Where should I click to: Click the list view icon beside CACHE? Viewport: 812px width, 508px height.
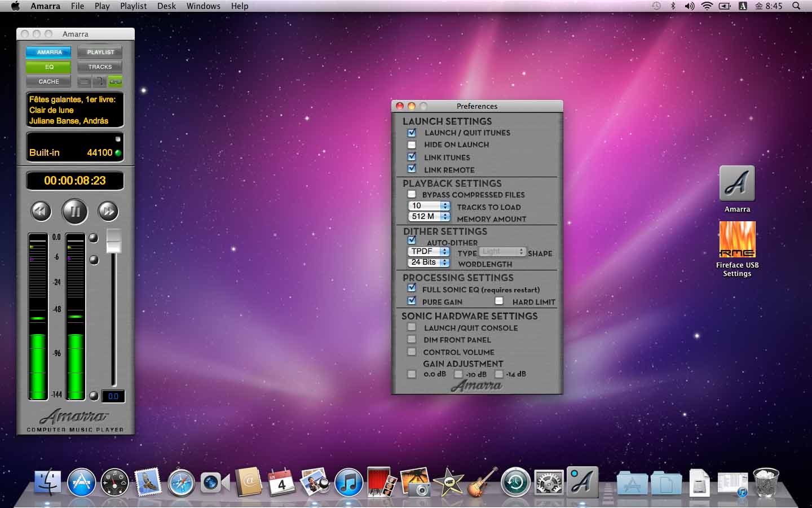click(84, 81)
